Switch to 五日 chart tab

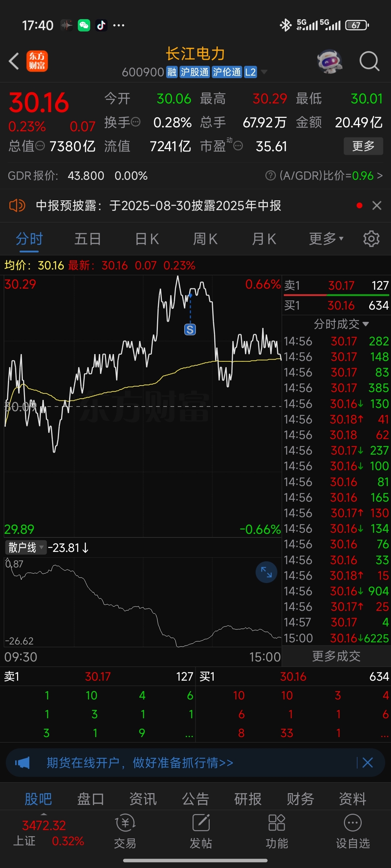88,239
